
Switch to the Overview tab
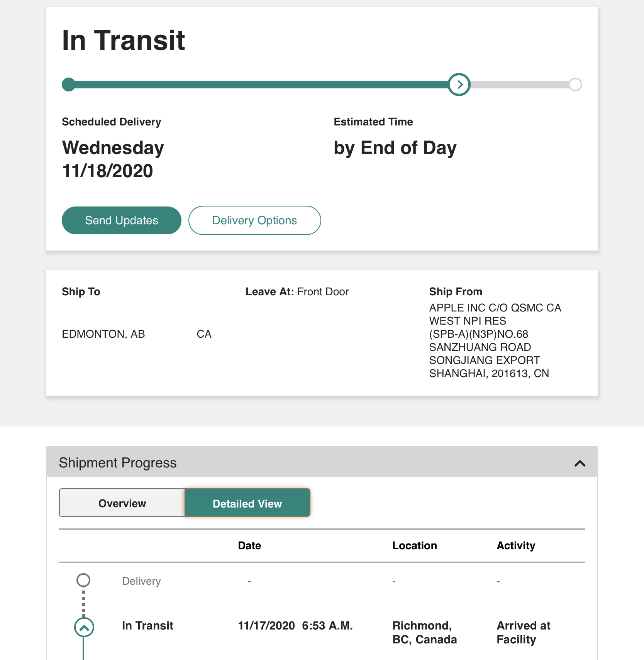click(122, 503)
